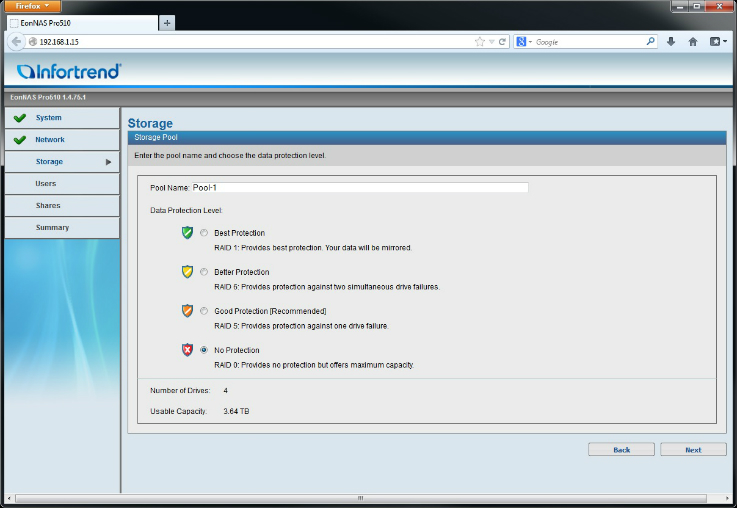737x508 pixels.
Task: Select Good Protection RAID 5 radio button
Action: click(204, 311)
